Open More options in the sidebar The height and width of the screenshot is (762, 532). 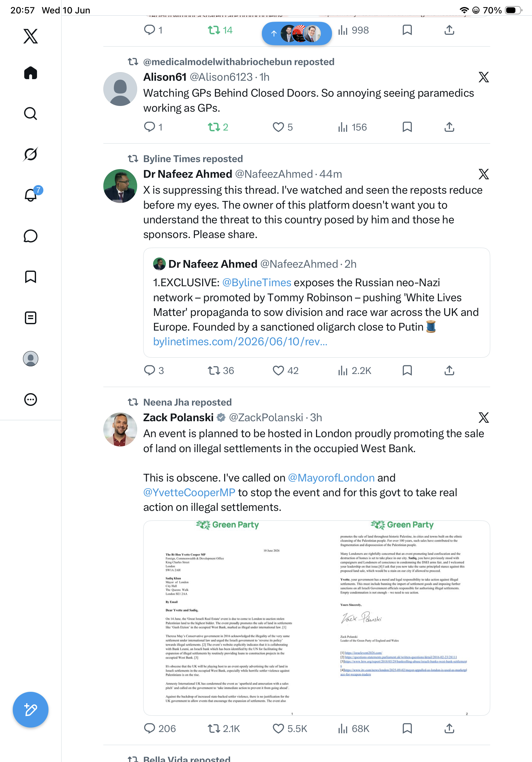click(31, 399)
